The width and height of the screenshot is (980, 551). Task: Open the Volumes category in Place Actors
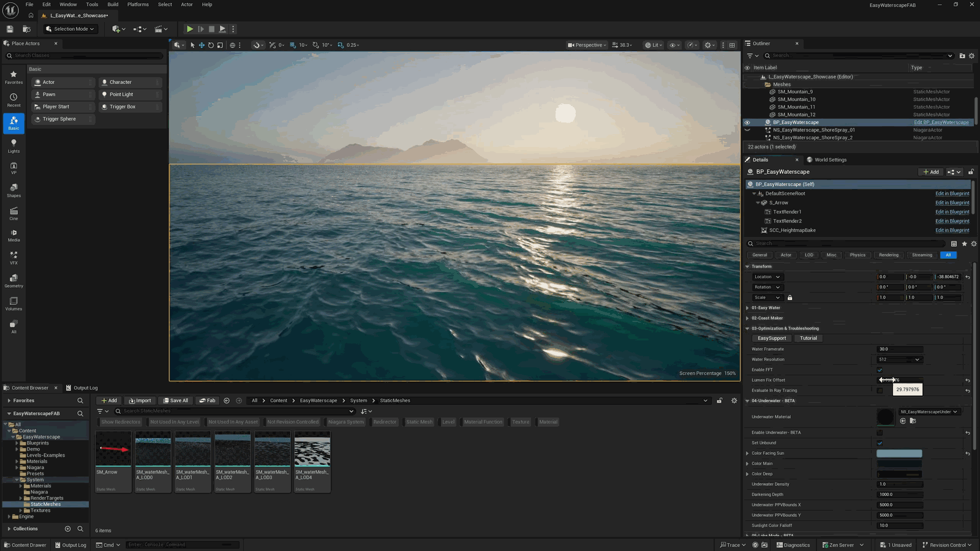13,304
